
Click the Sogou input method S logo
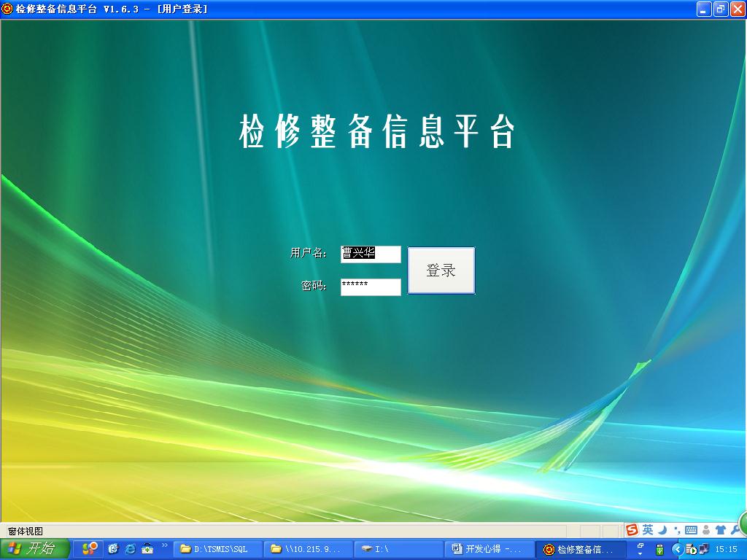632,529
